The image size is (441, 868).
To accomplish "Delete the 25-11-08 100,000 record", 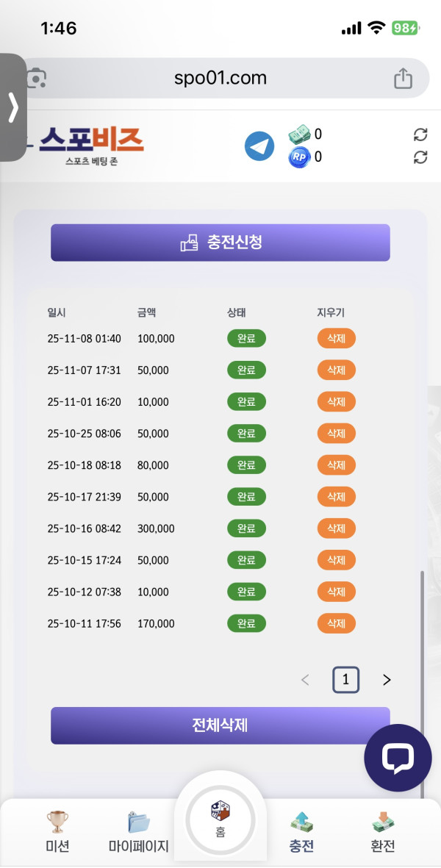I will pos(336,339).
